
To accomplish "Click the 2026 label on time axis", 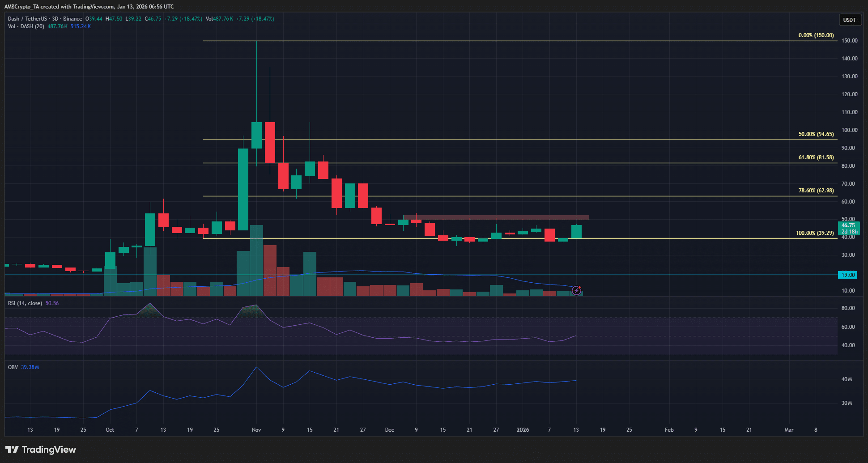I will 523,430.
